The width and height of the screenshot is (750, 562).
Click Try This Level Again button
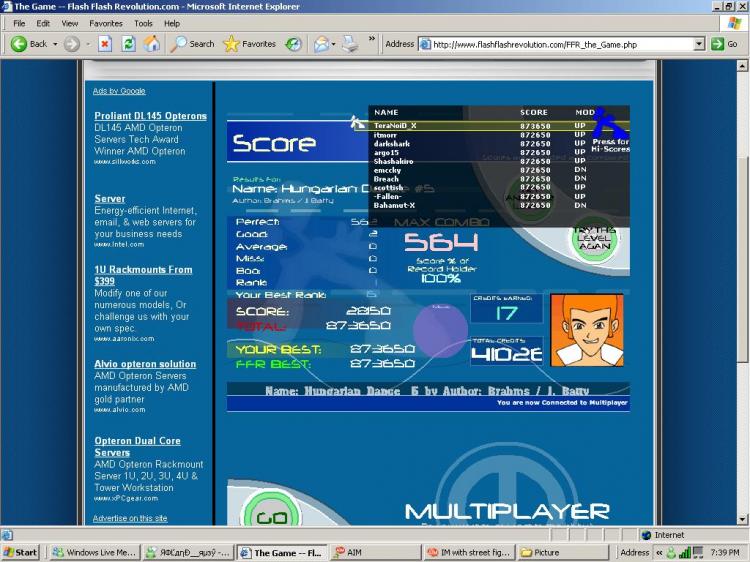(594, 238)
